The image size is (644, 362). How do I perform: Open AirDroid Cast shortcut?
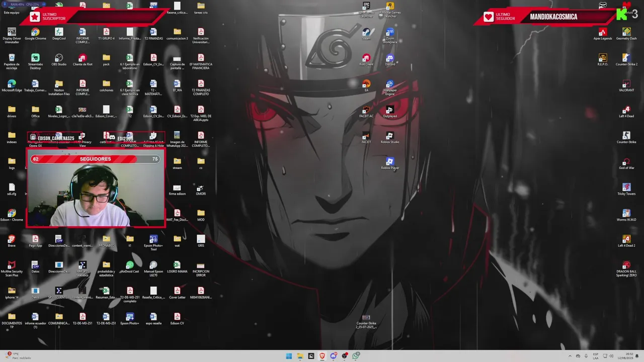[x=130, y=267]
